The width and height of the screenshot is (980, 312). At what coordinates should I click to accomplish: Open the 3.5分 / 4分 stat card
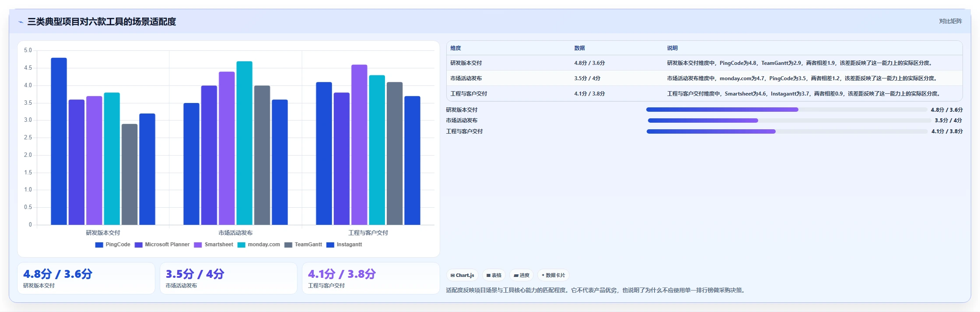click(x=228, y=278)
